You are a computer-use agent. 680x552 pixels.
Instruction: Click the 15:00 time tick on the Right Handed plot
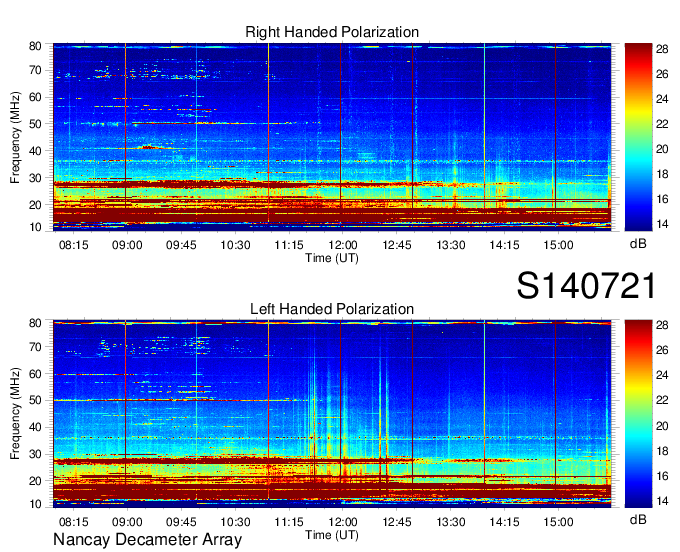click(x=558, y=245)
